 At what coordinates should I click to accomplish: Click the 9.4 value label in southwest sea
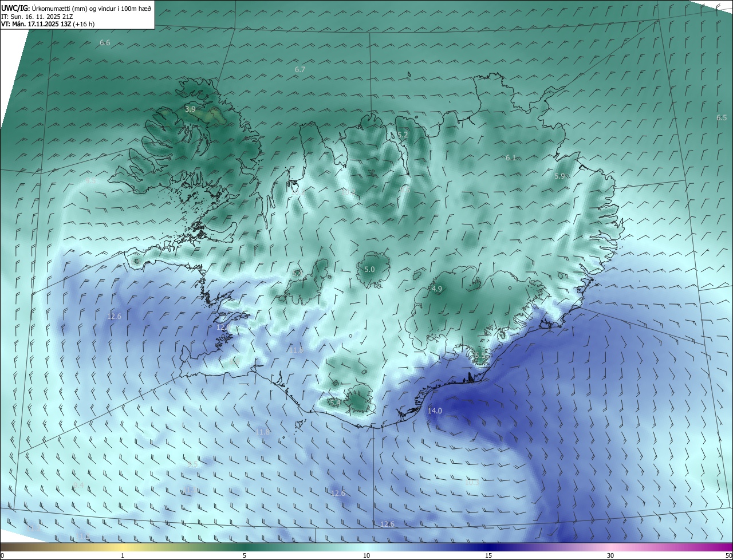coord(78,485)
